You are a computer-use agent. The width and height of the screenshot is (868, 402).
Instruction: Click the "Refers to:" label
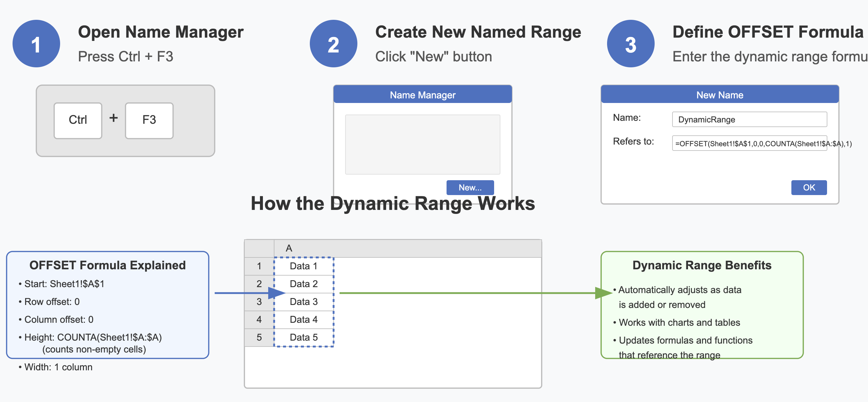[633, 141]
